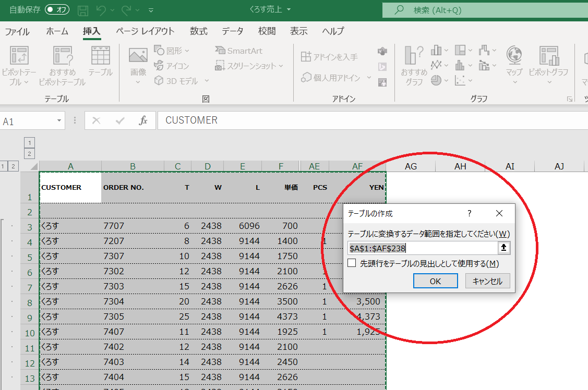Click the range field $A$1:$AF$238

click(422, 248)
